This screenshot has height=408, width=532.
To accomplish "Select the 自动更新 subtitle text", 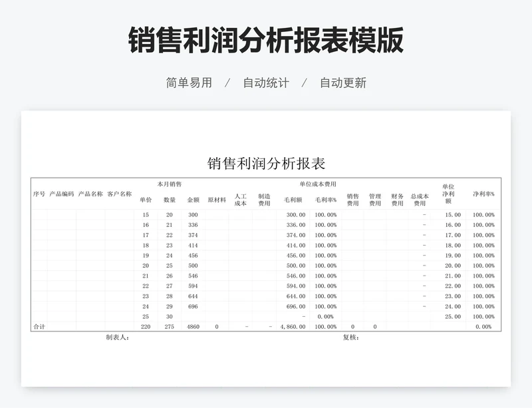I will (343, 83).
